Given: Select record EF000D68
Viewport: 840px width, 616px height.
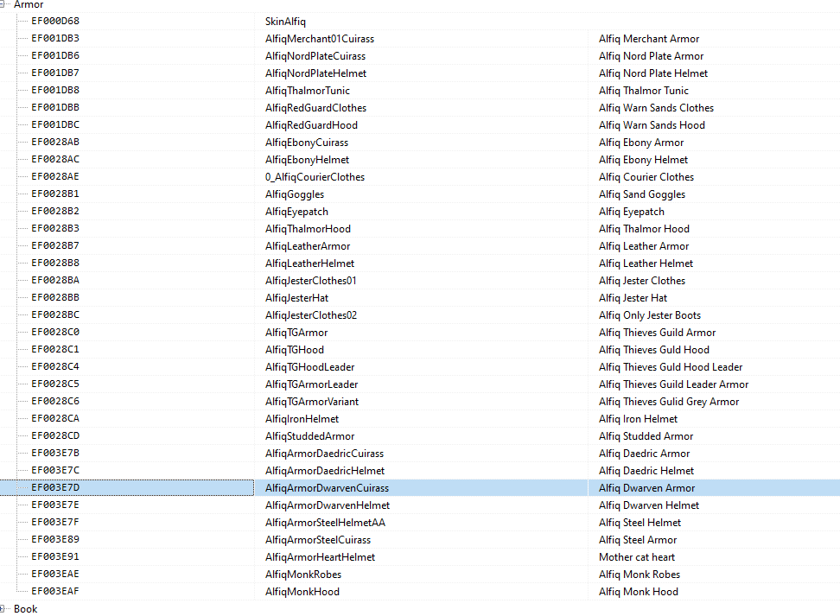Looking at the screenshot, I should [x=55, y=21].
